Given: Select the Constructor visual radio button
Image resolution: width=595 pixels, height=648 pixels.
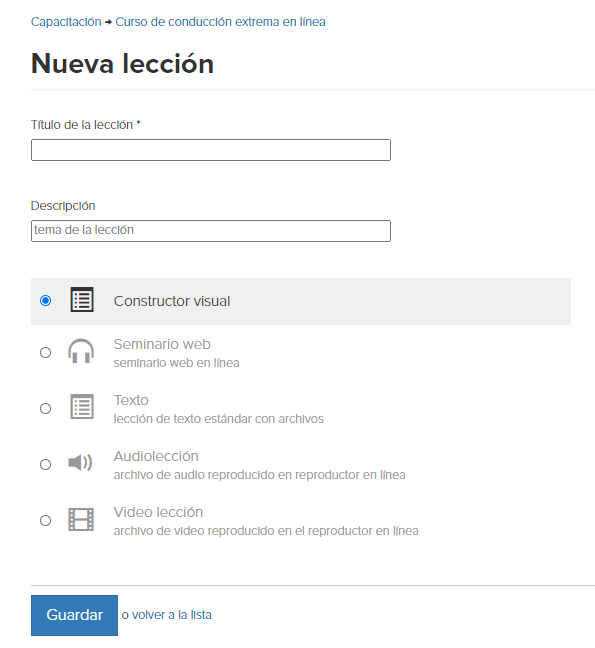Looking at the screenshot, I should click(x=45, y=300).
